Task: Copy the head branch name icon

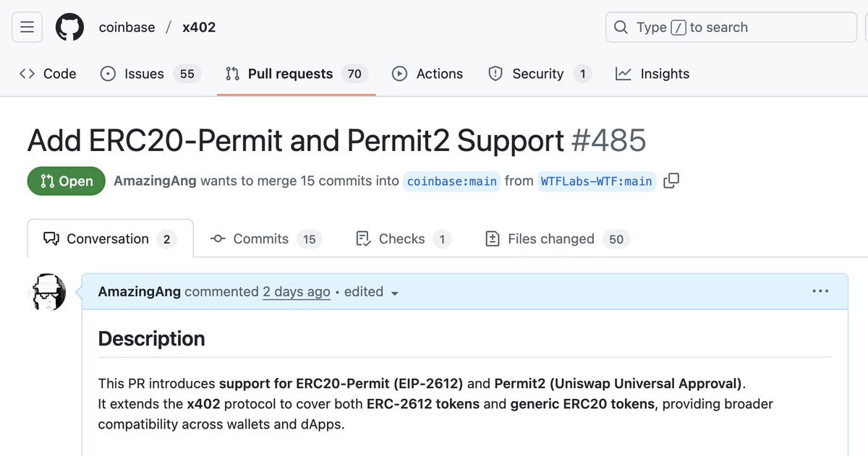Action: tap(671, 181)
